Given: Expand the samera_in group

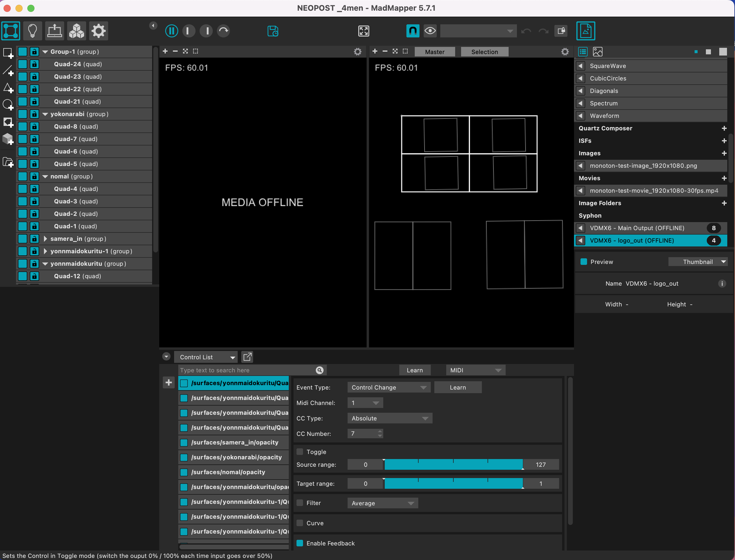Looking at the screenshot, I should click(x=45, y=239).
